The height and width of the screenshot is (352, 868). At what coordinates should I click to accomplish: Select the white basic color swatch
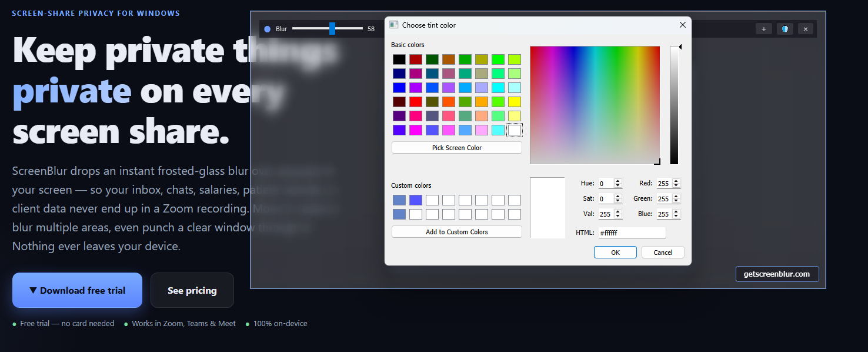click(515, 130)
